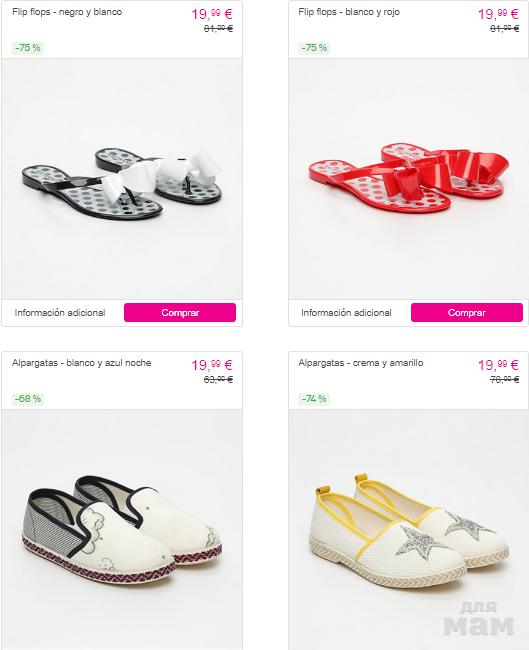Open 'Alpargatas - crema y amarillo' title

pyautogui.click(x=361, y=363)
